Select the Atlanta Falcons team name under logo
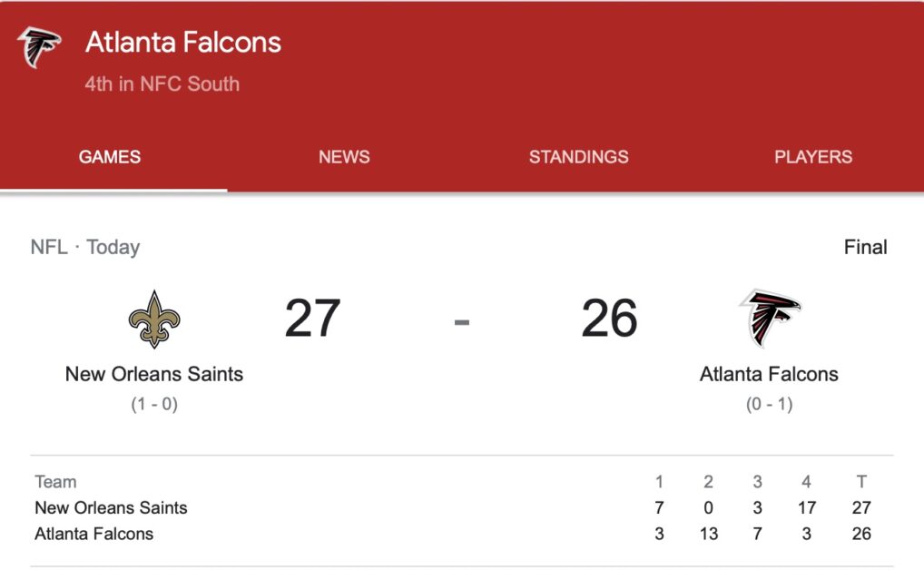The width and height of the screenshot is (924, 570). tap(769, 374)
